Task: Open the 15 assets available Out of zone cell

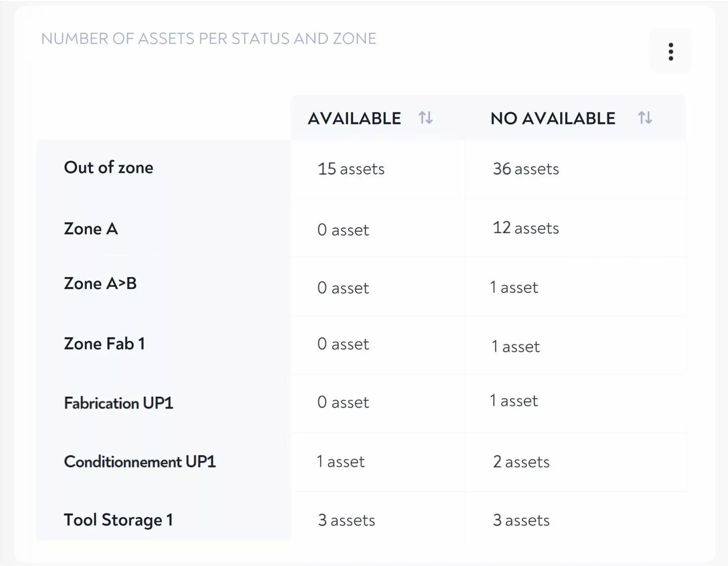Action: (x=351, y=169)
